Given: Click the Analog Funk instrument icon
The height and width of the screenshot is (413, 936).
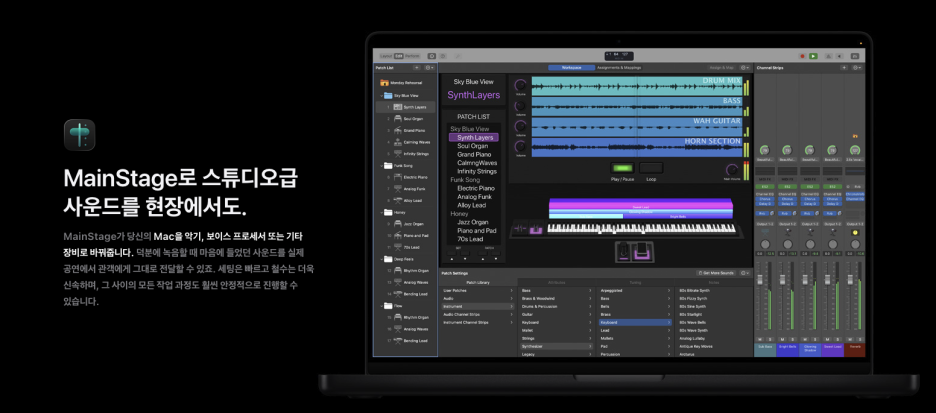Looking at the screenshot, I should point(398,189).
